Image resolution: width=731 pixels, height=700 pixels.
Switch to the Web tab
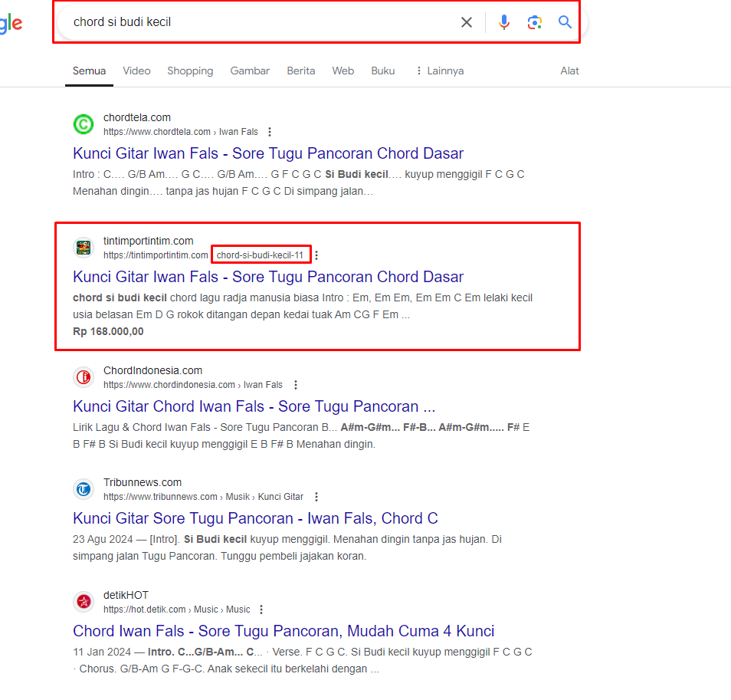point(343,71)
